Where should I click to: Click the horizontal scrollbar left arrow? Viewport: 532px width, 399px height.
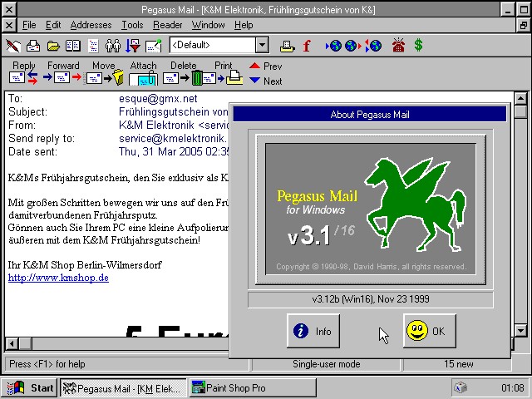tap(12, 343)
